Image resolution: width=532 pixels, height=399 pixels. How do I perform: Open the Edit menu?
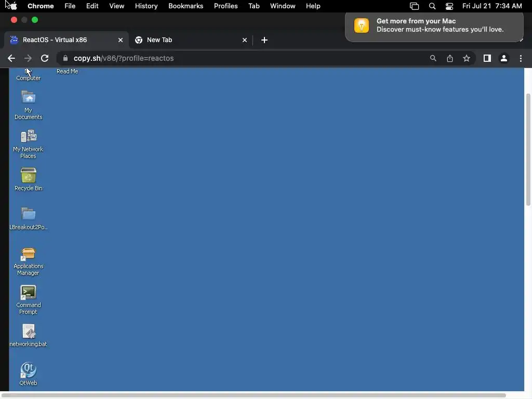(x=92, y=6)
